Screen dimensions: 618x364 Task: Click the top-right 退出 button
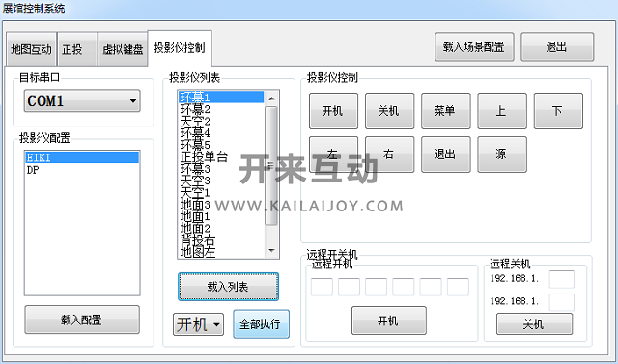557,47
